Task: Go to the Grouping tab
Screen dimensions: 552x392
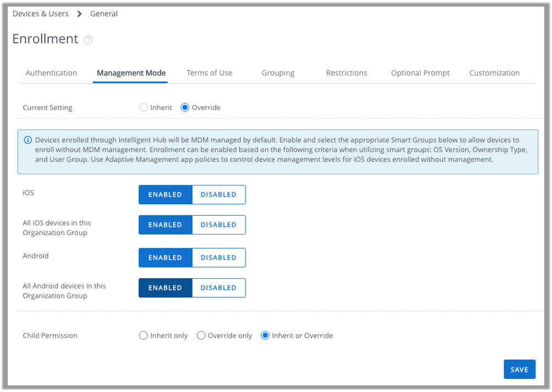Action: [x=278, y=73]
